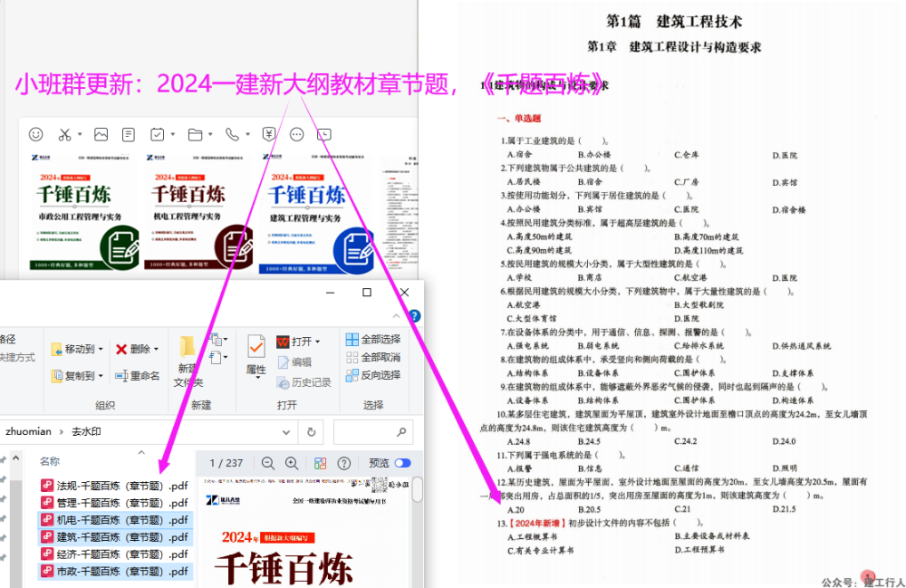Click the preview pane vertical scrollbar
906x588 pixels.
417,490
